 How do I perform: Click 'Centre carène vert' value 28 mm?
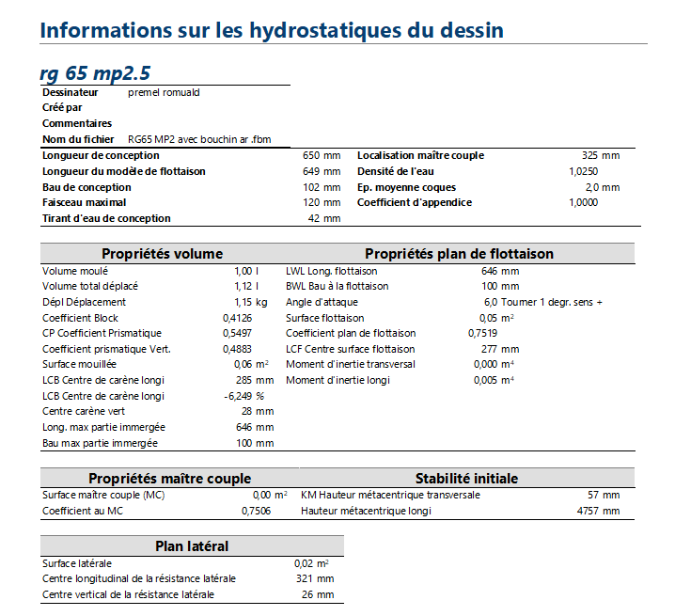click(x=258, y=411)
